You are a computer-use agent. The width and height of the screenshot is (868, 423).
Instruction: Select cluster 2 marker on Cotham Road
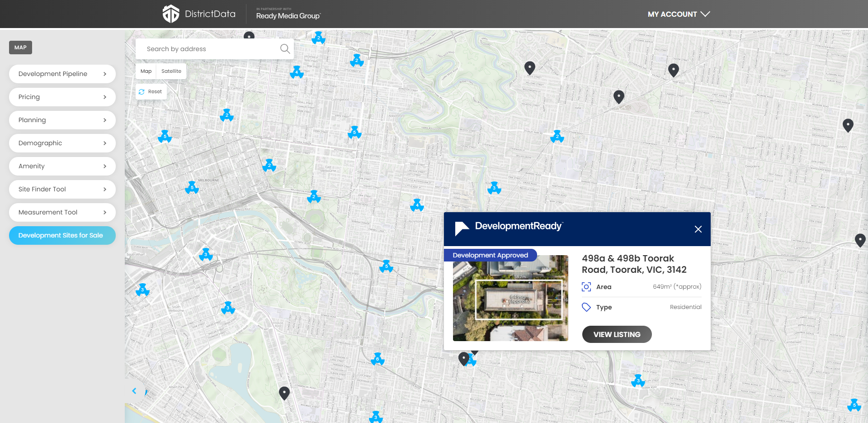[557, 136]
